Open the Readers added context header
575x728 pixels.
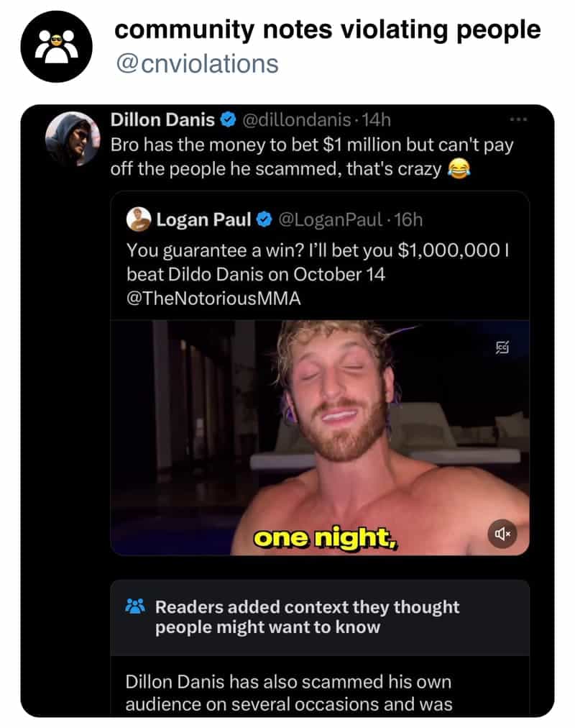307,617
